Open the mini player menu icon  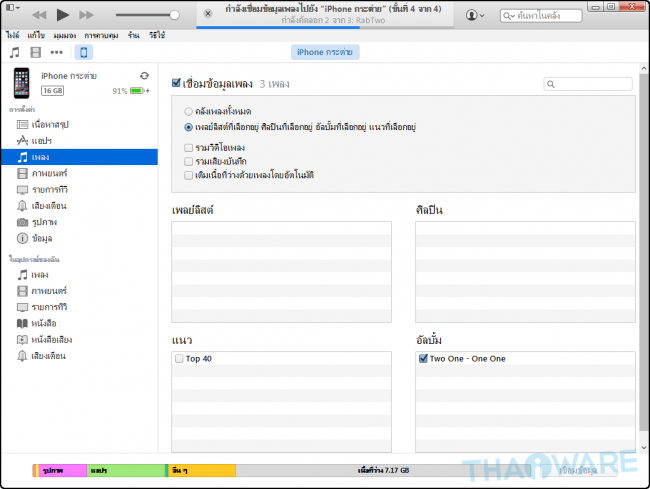(13, 7)
